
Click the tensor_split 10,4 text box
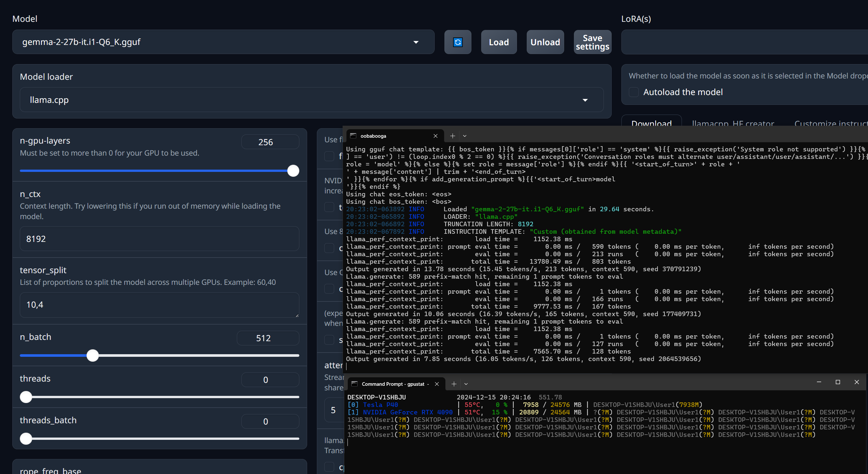click(159, 305)
